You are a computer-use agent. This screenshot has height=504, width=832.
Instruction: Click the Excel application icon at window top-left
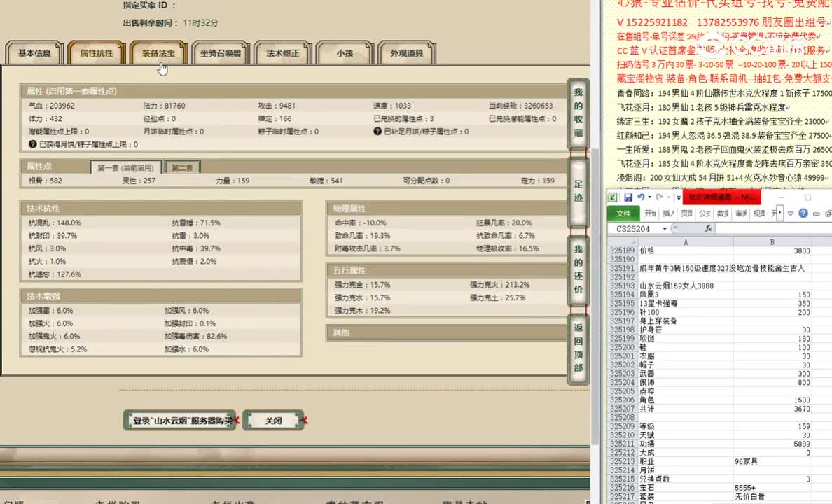click(x=613, y=197)
